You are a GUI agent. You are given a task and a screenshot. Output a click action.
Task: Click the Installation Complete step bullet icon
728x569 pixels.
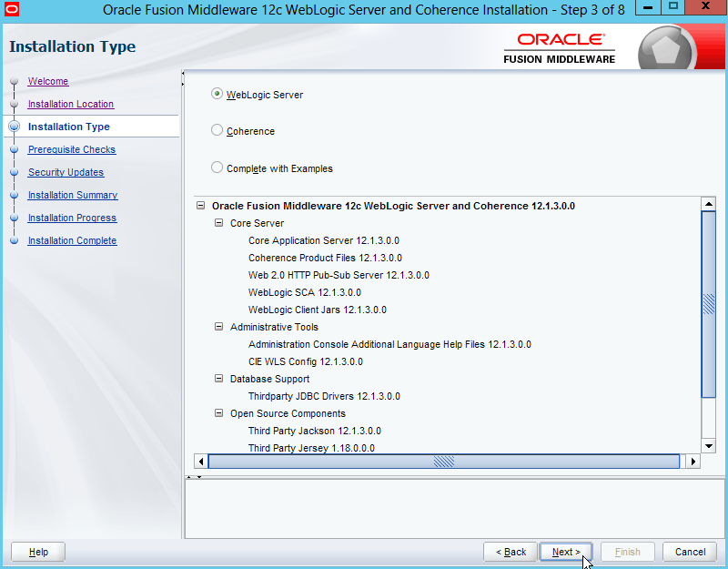(14, 241)
